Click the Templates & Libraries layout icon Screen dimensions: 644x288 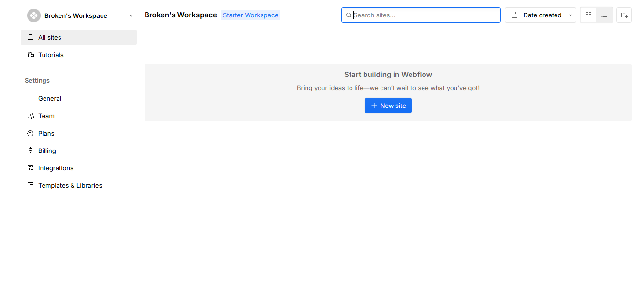coord(30,185)
